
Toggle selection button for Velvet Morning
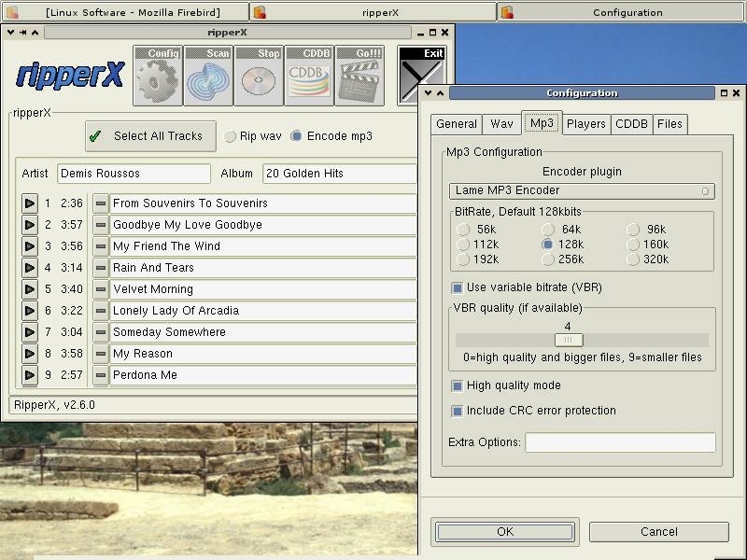click(x=101, y=289)
